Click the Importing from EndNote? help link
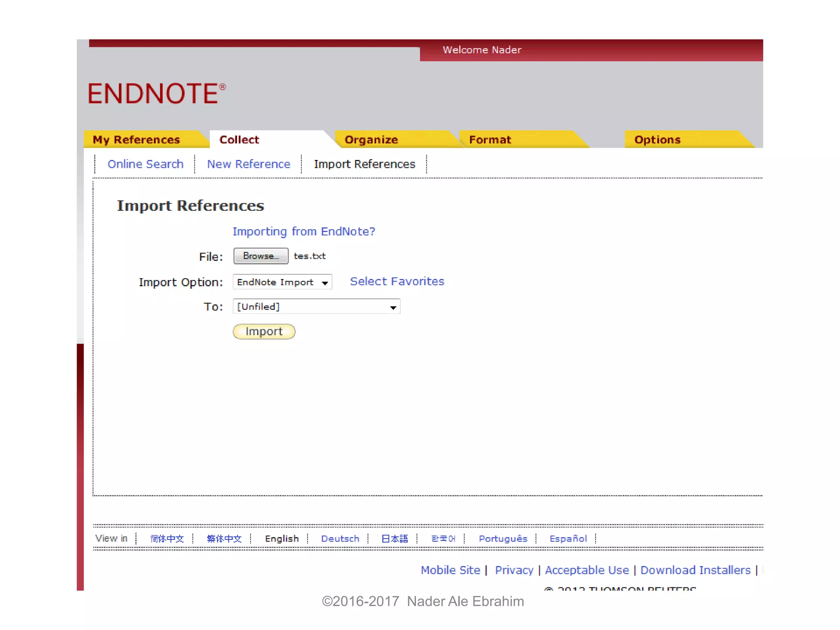 click(304, 231)
